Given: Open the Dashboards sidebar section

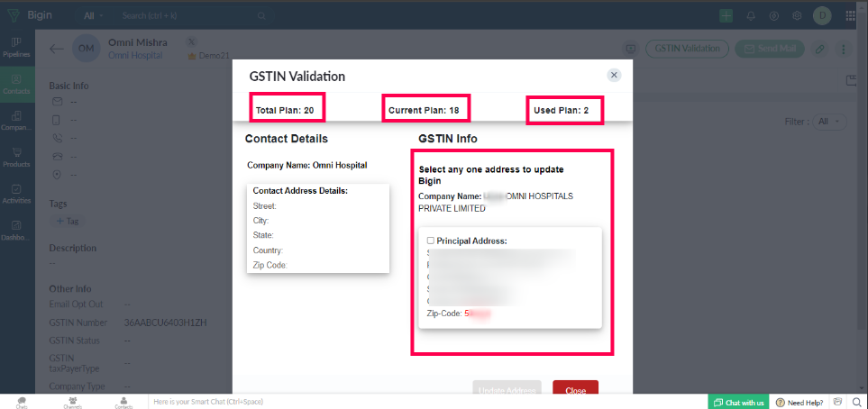Looking at the screenshot, I should pyautogui.click(x=16, y=231).
